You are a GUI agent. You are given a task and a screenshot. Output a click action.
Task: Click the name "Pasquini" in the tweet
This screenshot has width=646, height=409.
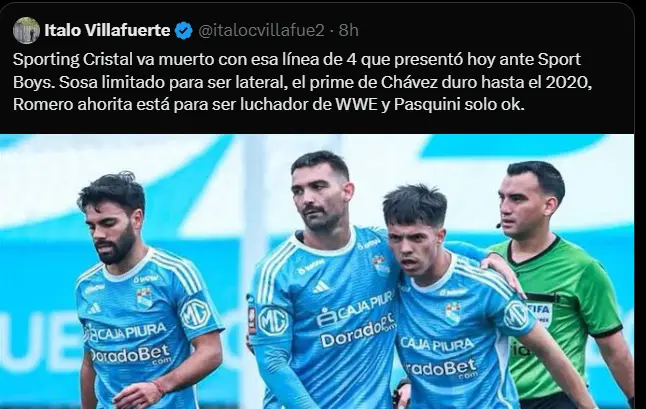coord(427,105)
